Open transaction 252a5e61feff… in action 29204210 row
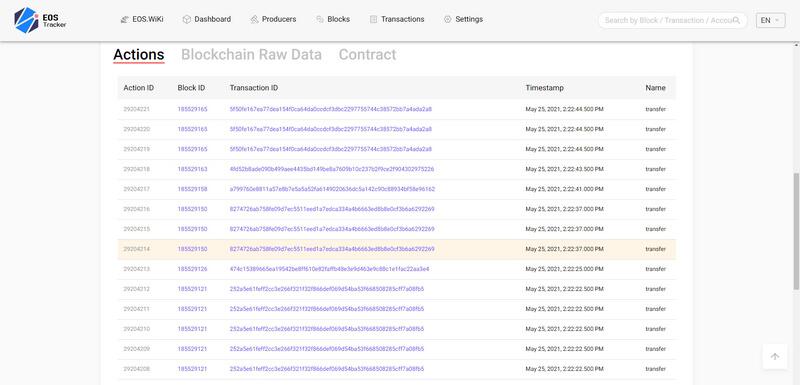The width and height of the screenshot is (800, 385). [327, 329]
